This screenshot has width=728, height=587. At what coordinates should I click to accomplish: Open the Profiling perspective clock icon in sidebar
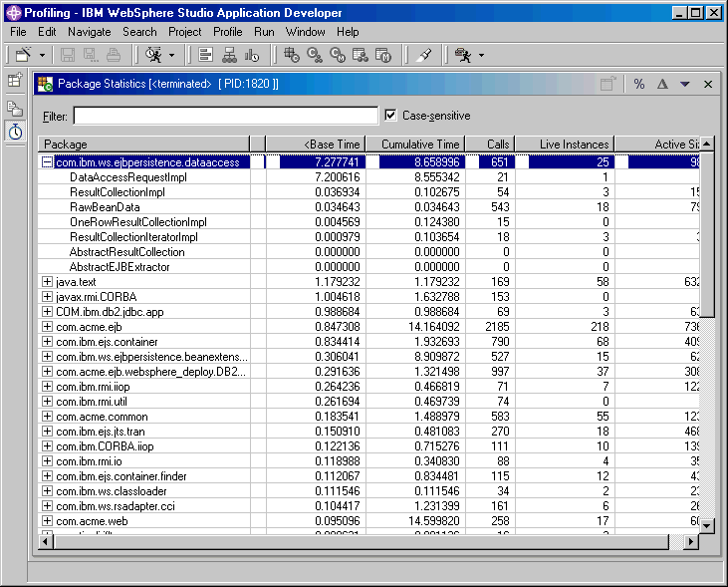pos(15,132)
